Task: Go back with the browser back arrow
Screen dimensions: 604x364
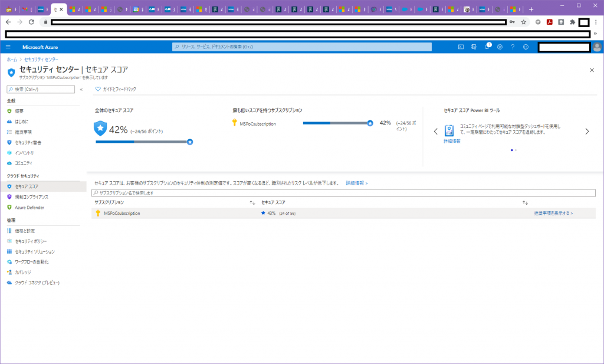Action: pos(8,22)
